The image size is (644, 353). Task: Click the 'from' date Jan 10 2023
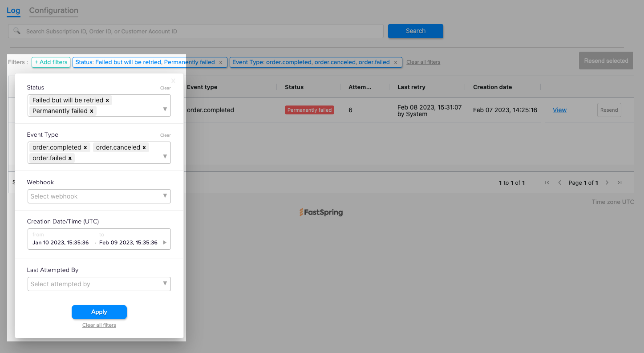[61, 243]
